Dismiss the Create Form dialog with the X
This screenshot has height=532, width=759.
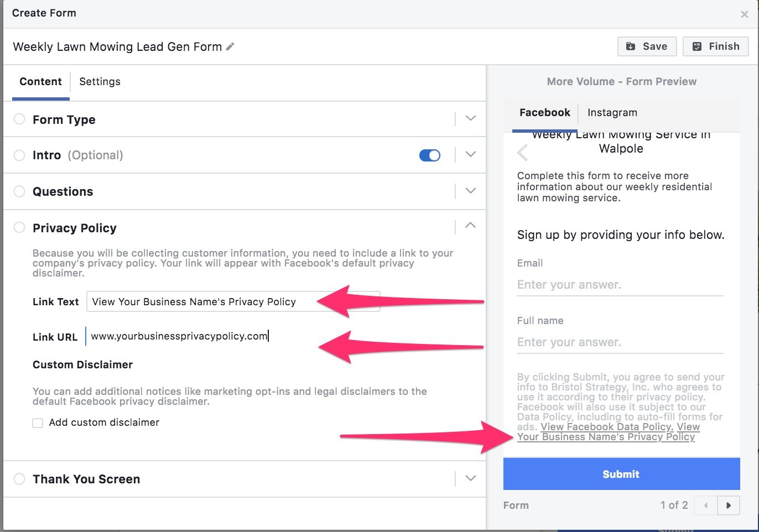745,14
